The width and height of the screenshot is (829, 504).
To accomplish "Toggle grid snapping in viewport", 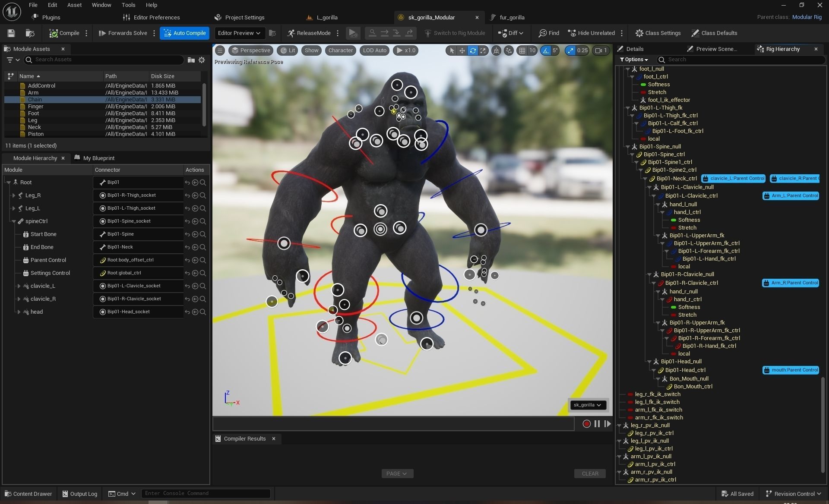I will [522, 50].
